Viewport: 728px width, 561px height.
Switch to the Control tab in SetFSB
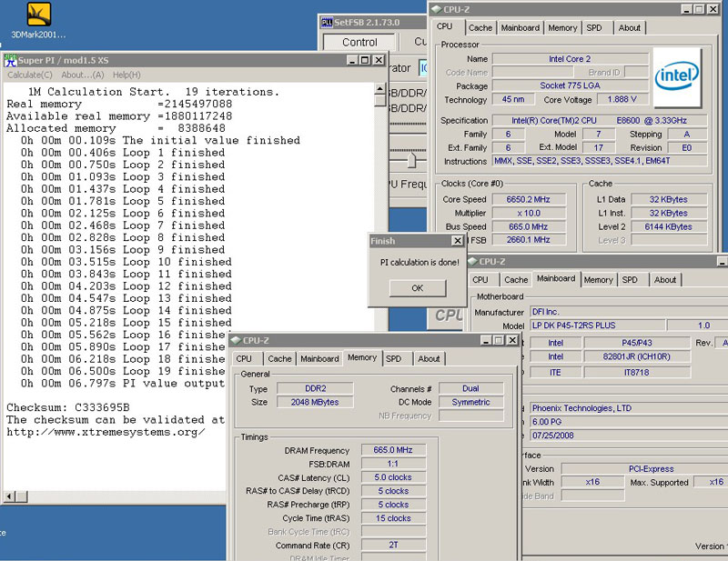pos(359,42)
